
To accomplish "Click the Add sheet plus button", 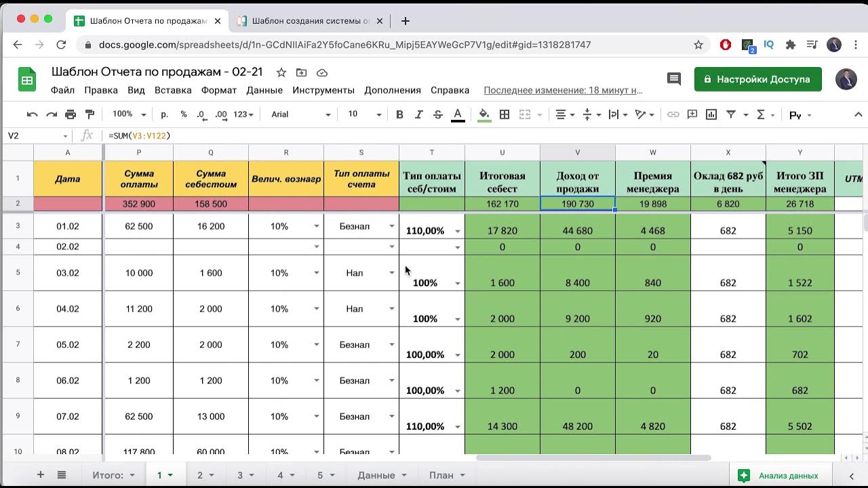I will pos(41,475).
